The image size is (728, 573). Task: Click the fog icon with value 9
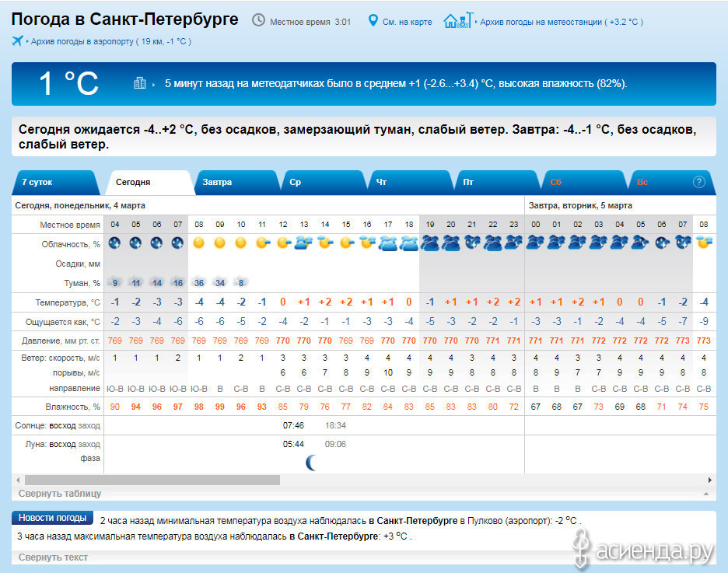114,282
